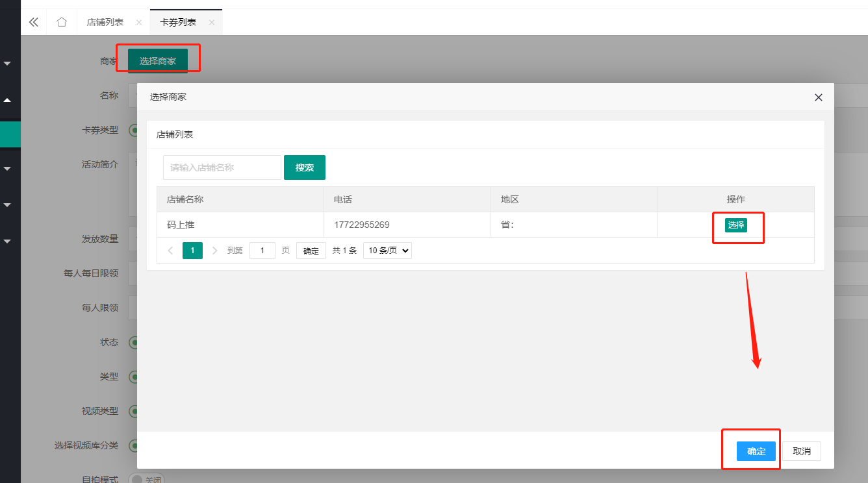Click 码上推 store name cell
The image size is (868, 483).
pyautogui.click(x=240, y=225)
